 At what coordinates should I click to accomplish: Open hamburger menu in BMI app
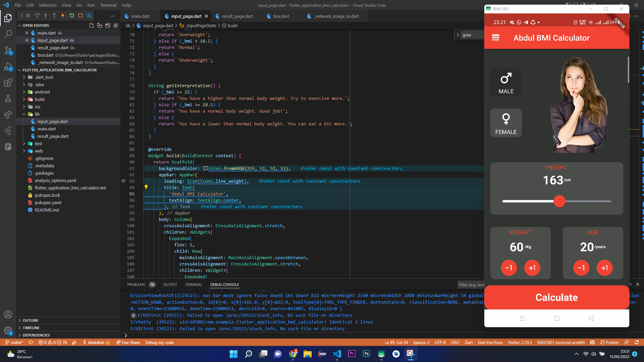495,38
